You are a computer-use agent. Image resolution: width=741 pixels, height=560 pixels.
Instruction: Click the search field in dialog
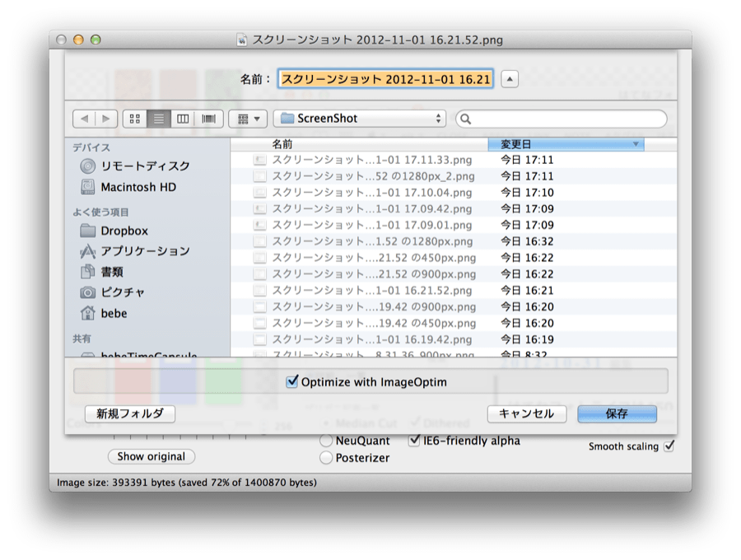[x=562, y=119]
